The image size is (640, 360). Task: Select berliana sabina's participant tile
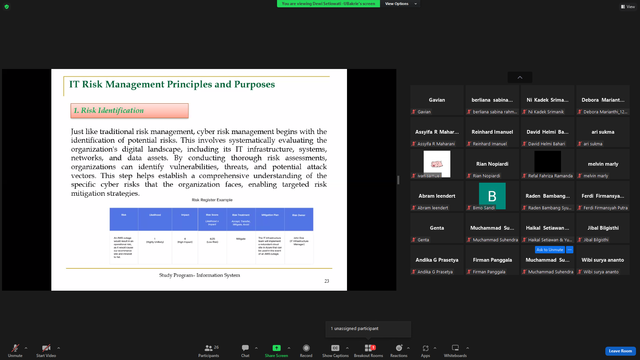click(492, 100)
